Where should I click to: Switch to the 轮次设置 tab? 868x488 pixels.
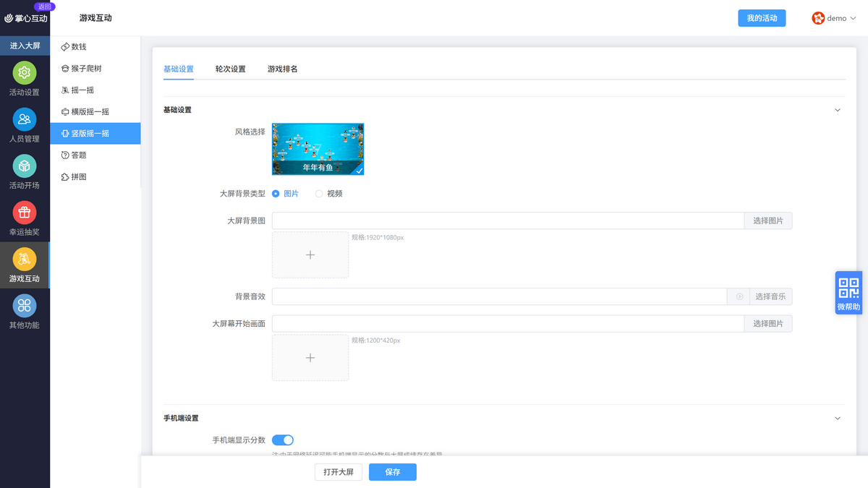230,69
